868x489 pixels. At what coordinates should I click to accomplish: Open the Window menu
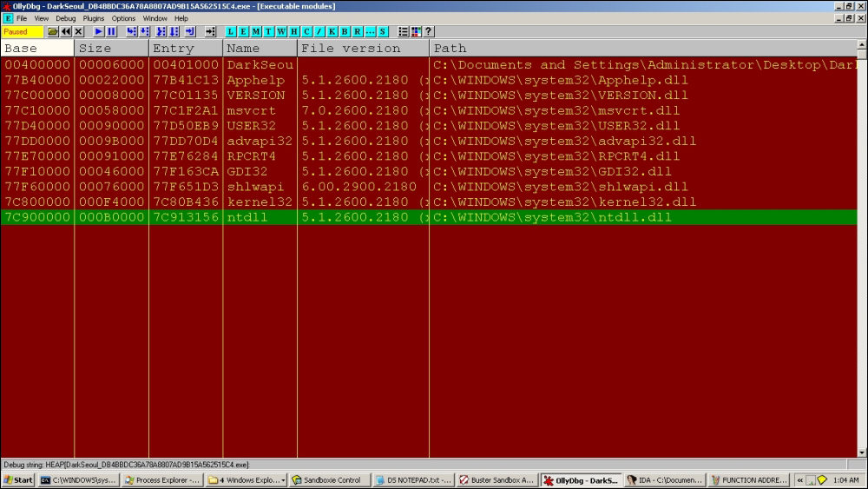155,18
